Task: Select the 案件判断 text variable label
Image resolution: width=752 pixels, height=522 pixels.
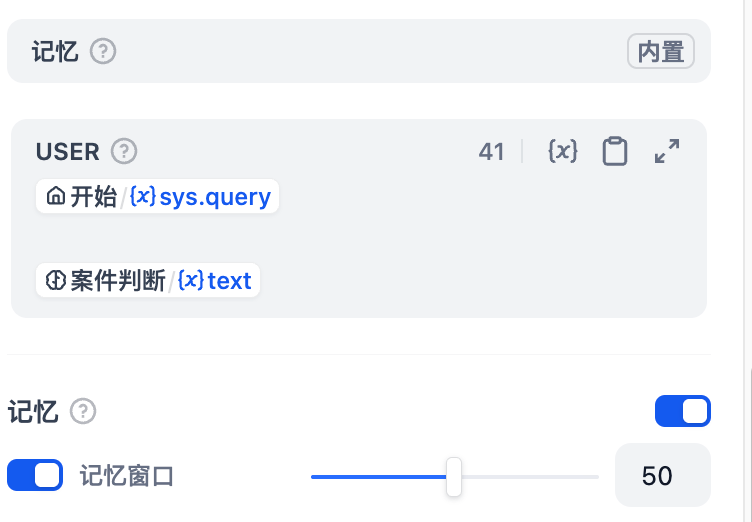Action: (229, 281)
